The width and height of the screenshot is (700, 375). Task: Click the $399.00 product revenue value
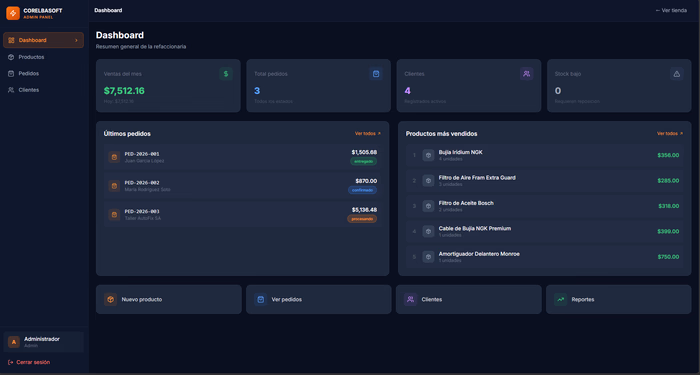pyautogui.click(x=668, y=232)
